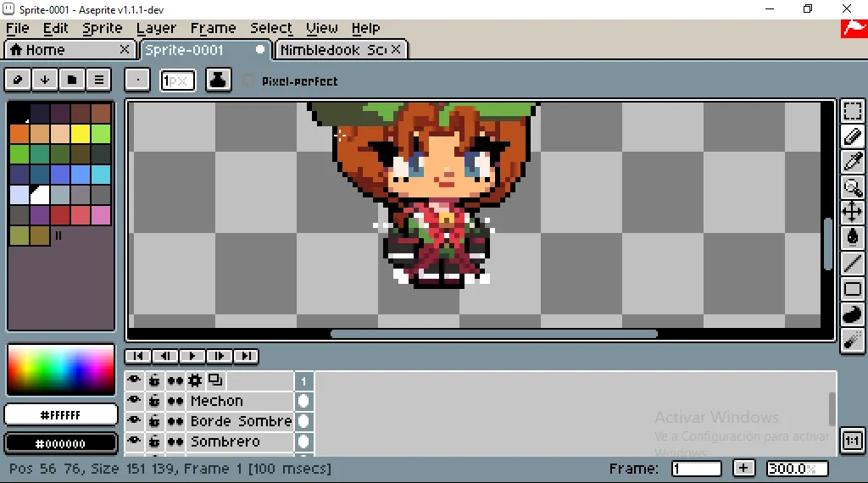Open the Select menu
This screenshot has width=868, height=483.
click(x=271, y=28)
